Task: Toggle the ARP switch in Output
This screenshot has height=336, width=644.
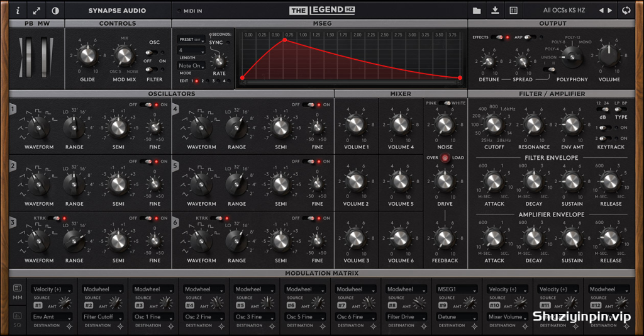Action: tap(530, 37)
